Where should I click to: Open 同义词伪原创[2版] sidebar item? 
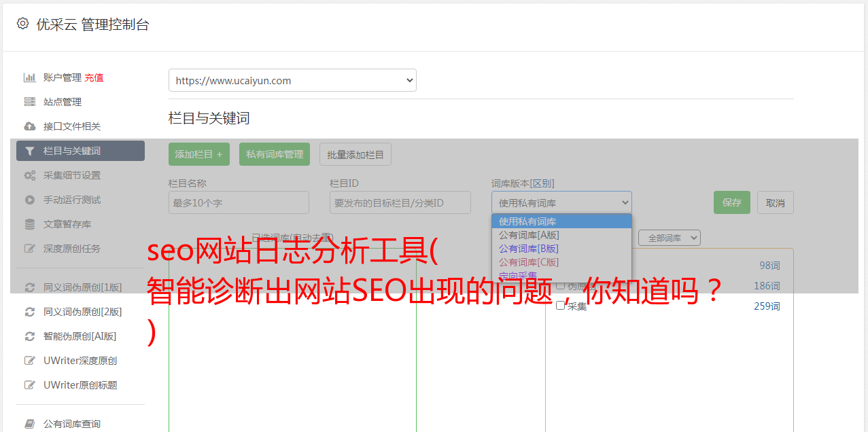(80, 312)
